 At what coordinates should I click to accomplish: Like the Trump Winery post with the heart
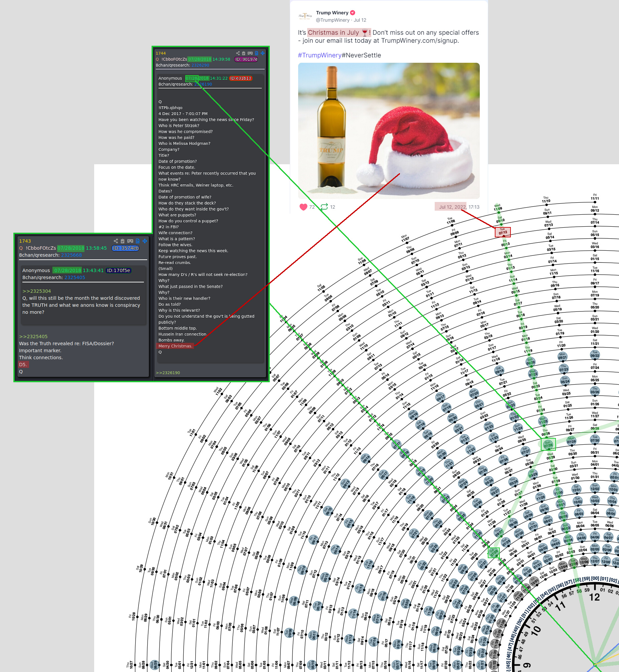[x=303, y=207]
